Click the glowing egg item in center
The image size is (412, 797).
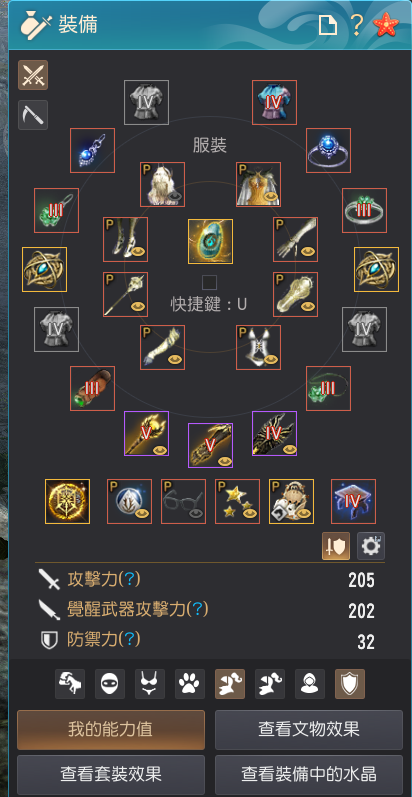click(210, 241)
